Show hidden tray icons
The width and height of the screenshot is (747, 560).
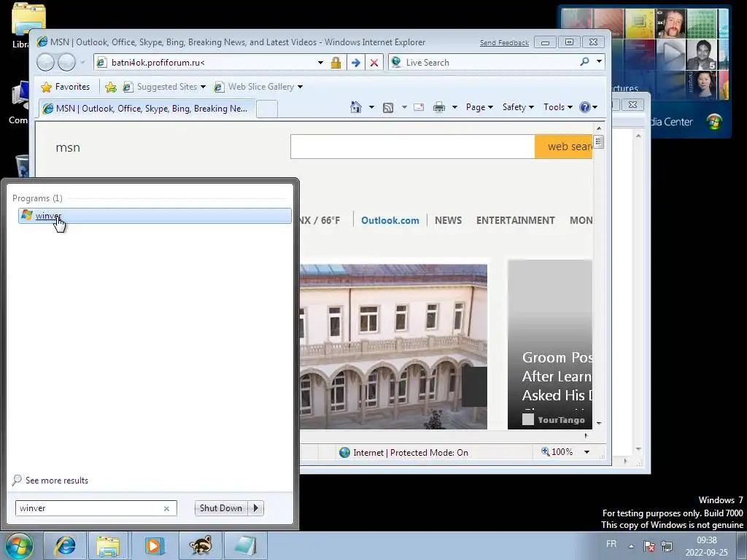click(631, 546)
